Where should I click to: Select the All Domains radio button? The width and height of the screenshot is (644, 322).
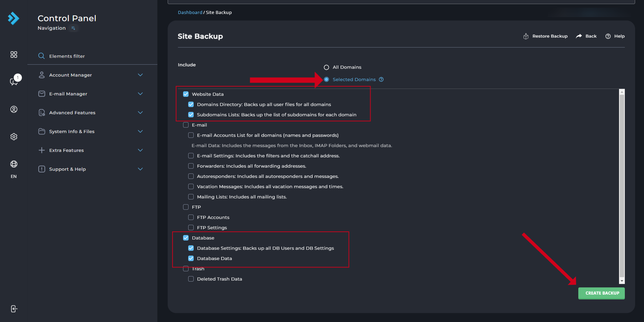point(326,67)
